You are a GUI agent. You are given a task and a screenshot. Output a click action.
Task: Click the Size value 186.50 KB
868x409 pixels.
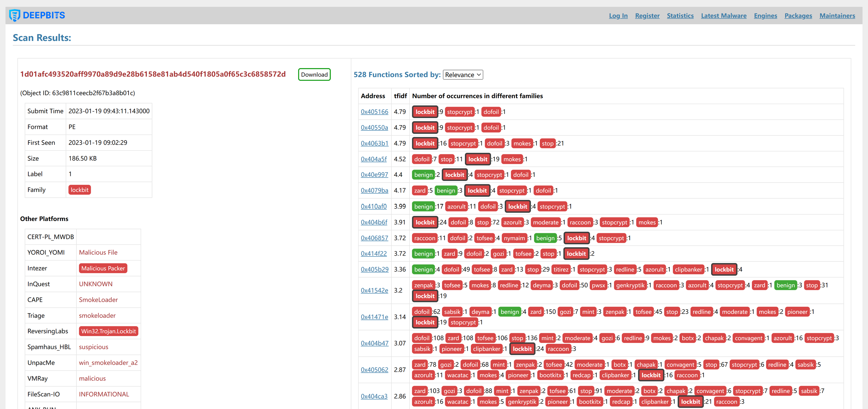(83, 158)
